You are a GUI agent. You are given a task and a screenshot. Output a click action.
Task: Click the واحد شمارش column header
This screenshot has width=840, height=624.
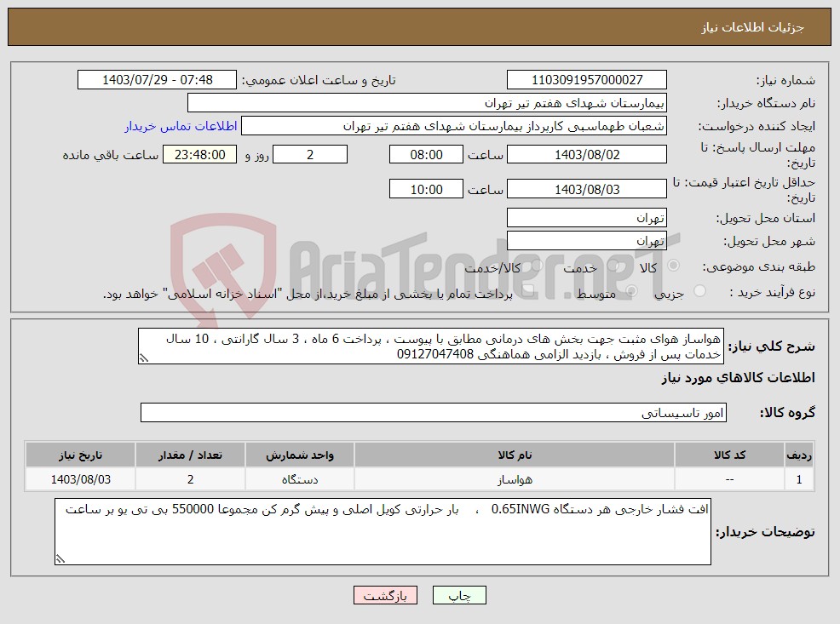pyautogui.click(x=300, y=455)
